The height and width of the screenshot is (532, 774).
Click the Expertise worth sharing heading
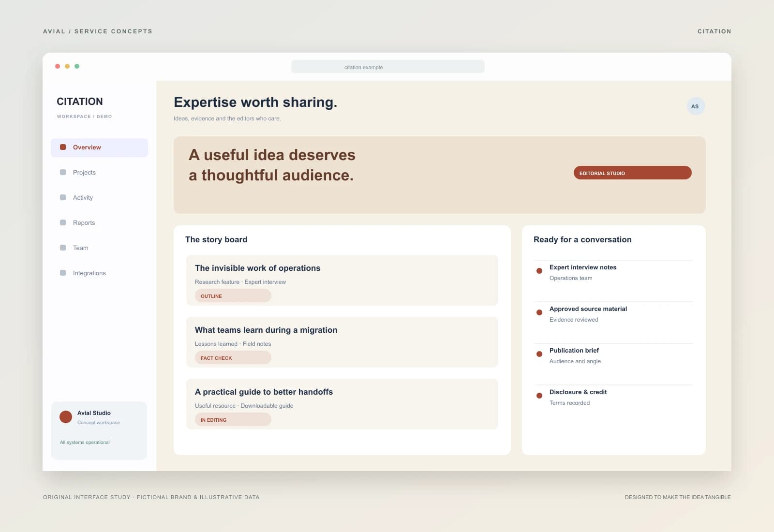(255, 103)
